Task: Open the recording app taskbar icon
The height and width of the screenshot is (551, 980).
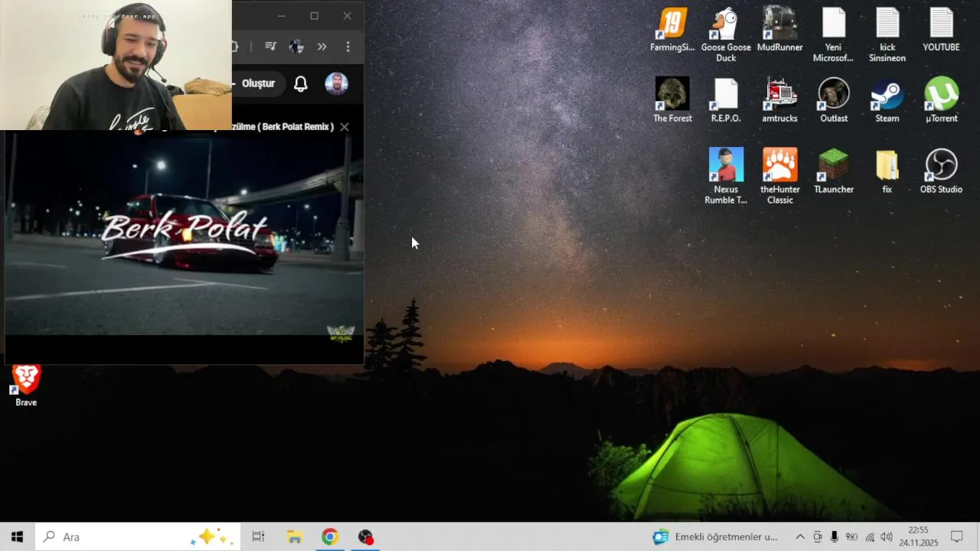Action: tap(366, 536)
